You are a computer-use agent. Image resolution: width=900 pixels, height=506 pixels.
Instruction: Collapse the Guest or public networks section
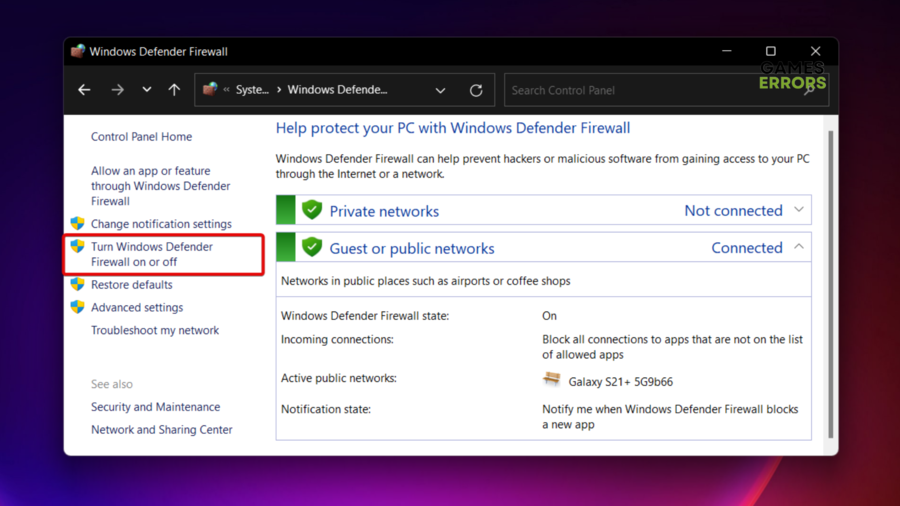tap(799, 247)
